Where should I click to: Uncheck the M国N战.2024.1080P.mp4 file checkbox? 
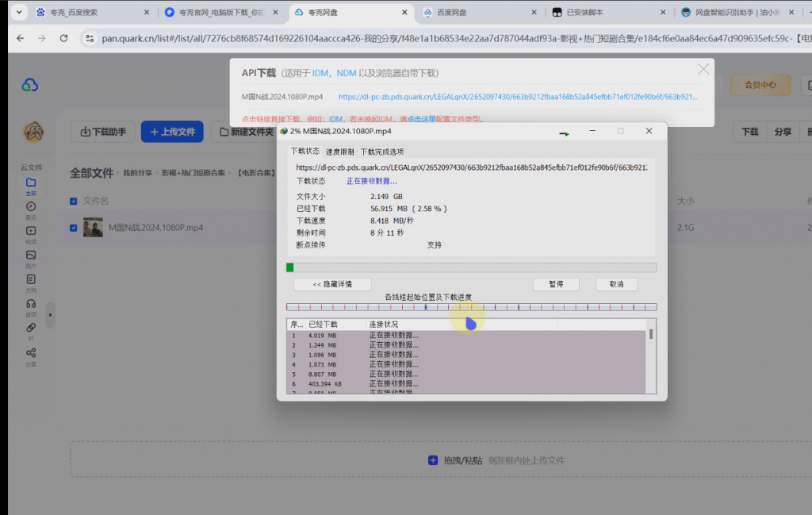click(74, 228)
